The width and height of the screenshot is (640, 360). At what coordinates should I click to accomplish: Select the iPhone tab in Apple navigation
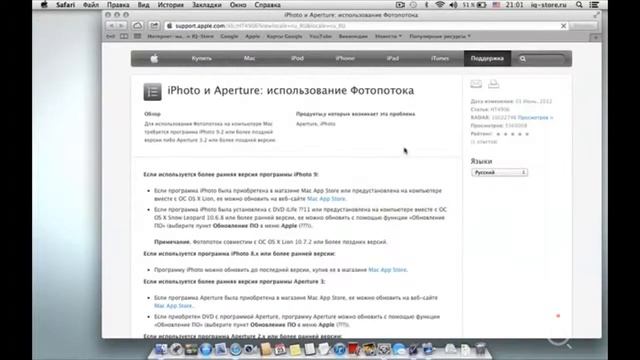[345, 58]
